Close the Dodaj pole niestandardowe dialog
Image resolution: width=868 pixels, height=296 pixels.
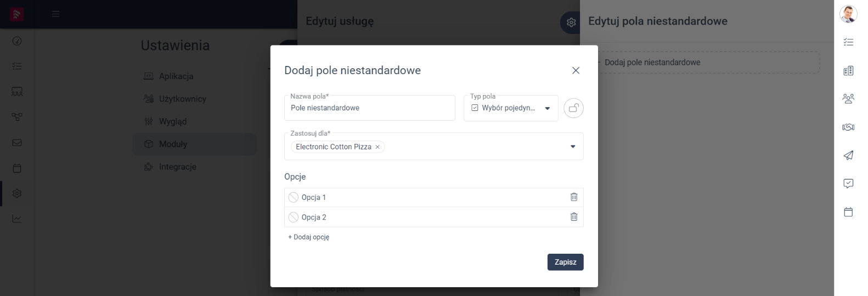(576, 70)
